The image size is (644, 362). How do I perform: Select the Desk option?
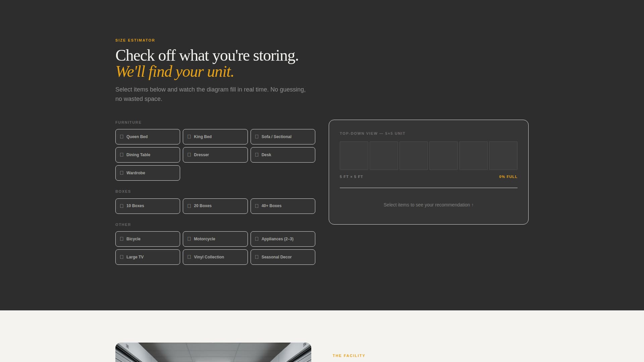point(283,155)
